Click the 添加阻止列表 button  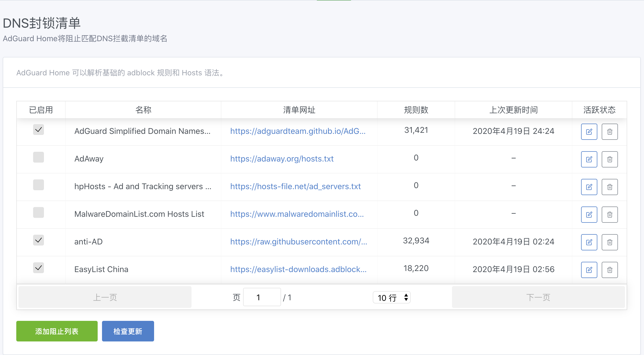tap(57, 331)
